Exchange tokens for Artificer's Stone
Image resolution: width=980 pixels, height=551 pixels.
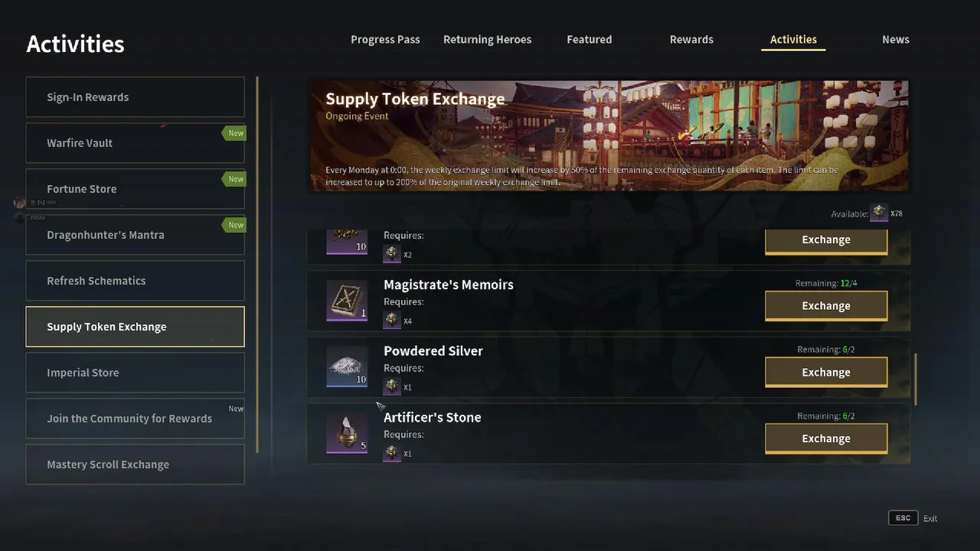point(826,439)
